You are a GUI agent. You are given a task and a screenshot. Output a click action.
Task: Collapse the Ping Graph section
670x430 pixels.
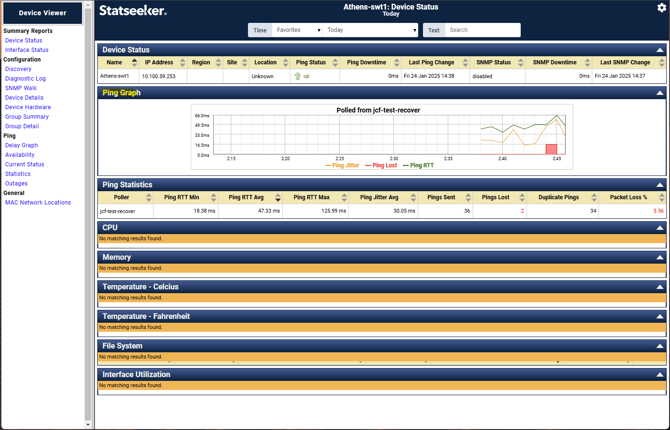coord(659,93)
